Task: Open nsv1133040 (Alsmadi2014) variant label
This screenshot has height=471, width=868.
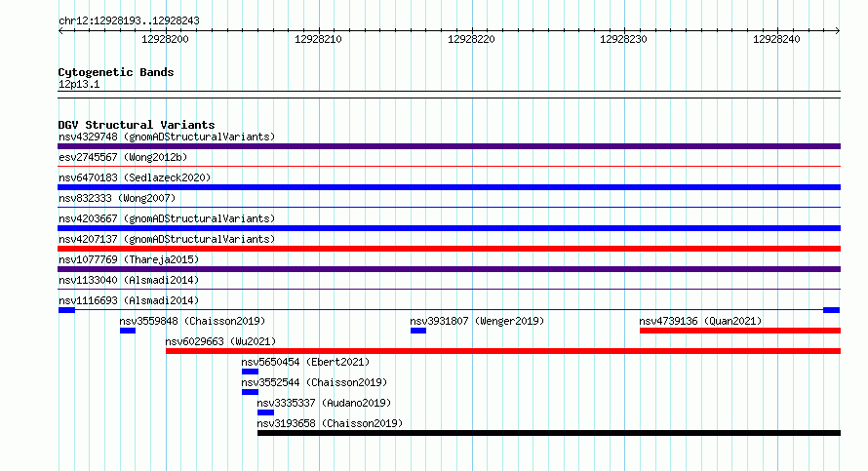Action: [129, 280]
